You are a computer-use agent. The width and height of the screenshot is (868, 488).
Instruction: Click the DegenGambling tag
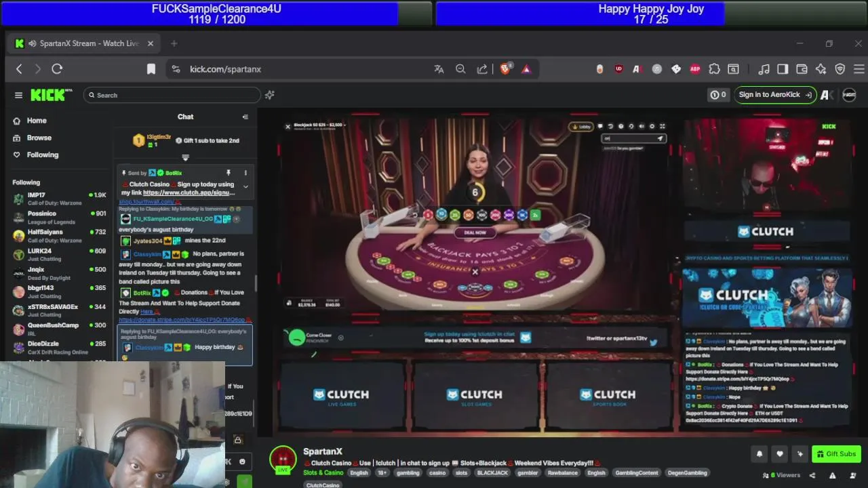coord(687,473)
